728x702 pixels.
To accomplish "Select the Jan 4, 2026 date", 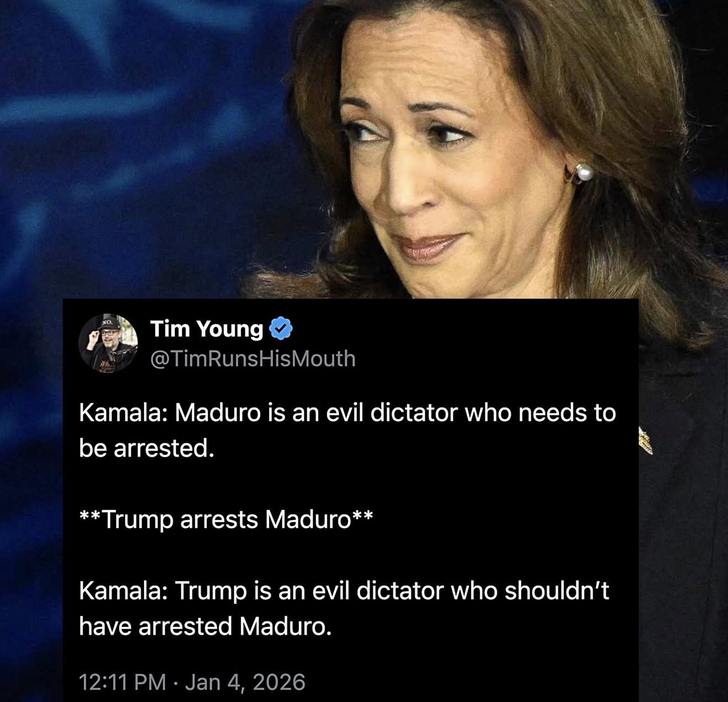I will tap(245, 682).
